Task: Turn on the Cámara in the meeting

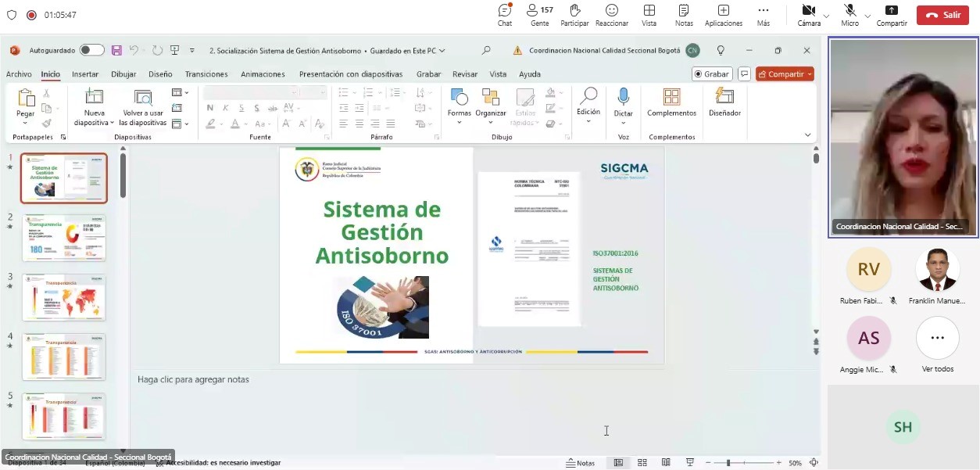Action: pyautogui.click(x=808, y=14)
